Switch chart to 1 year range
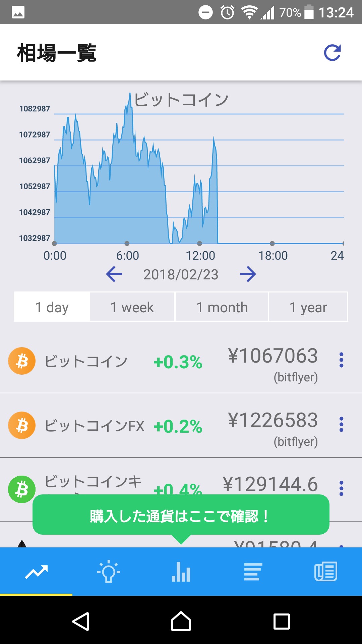 click(x=308, y=307)
